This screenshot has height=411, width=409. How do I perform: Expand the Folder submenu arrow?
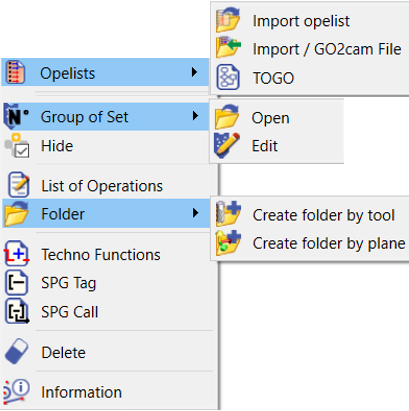(195, 213)
